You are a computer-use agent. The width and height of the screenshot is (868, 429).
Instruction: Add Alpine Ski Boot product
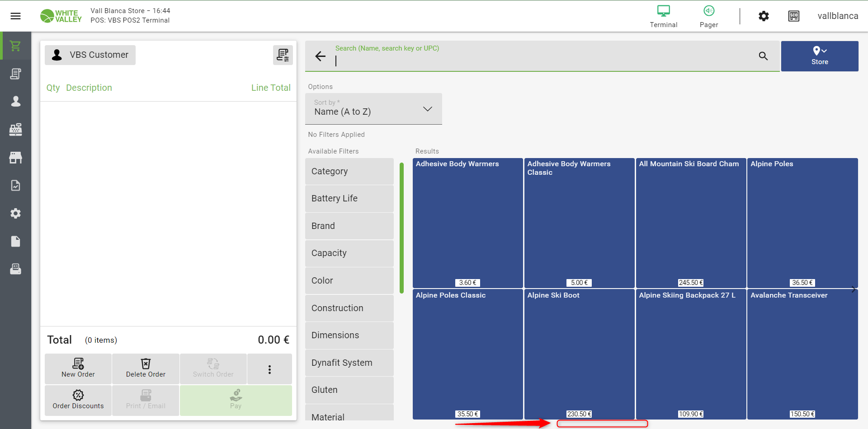point(579,354)
